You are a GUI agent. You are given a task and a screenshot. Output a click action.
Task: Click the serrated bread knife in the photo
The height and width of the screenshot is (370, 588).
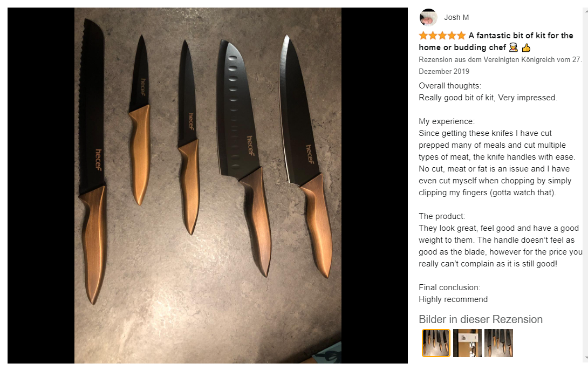(x=92, y=161)
